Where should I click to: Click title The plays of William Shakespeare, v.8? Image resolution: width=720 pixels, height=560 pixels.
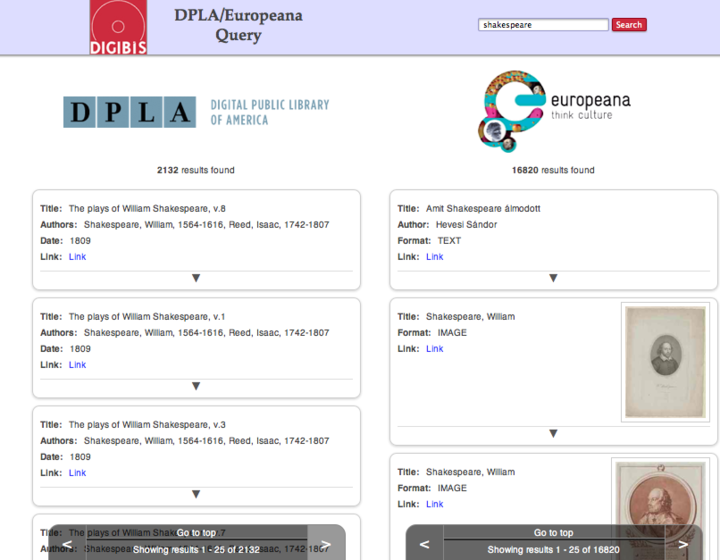click(147, 209)
